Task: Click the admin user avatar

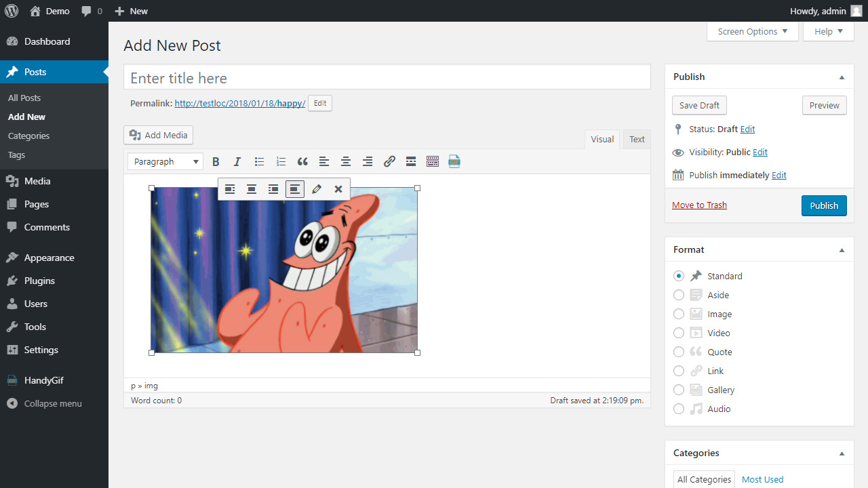Action: 856,11
